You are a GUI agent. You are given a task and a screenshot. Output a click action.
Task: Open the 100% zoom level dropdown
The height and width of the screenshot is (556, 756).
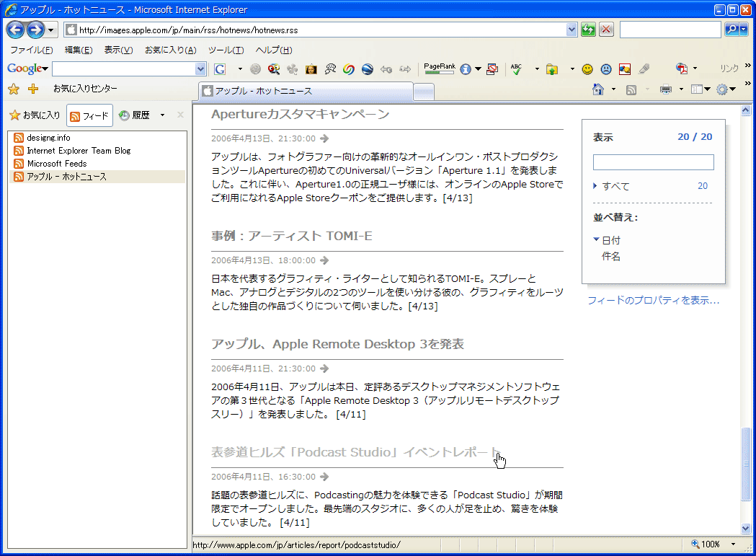pos(733,544)
